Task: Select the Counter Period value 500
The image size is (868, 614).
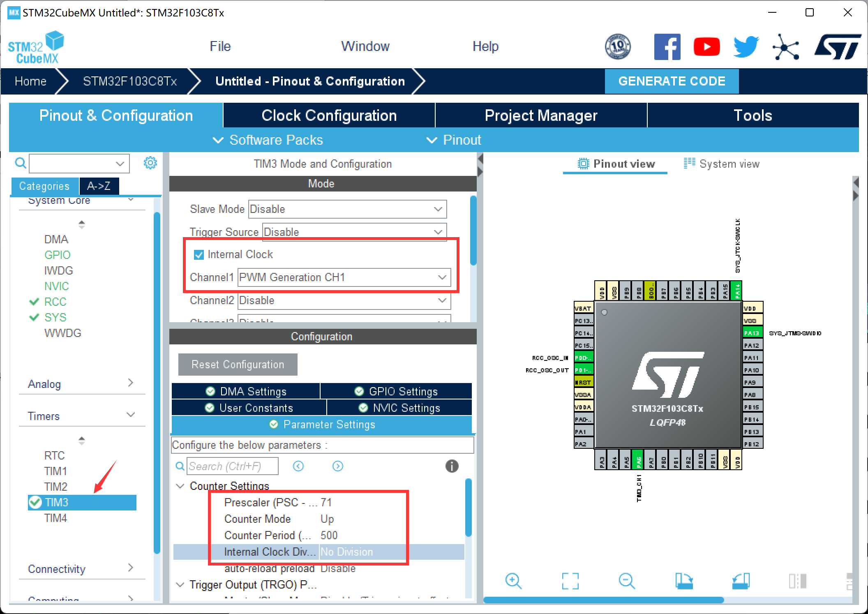Action: click(x=329, y=535)
